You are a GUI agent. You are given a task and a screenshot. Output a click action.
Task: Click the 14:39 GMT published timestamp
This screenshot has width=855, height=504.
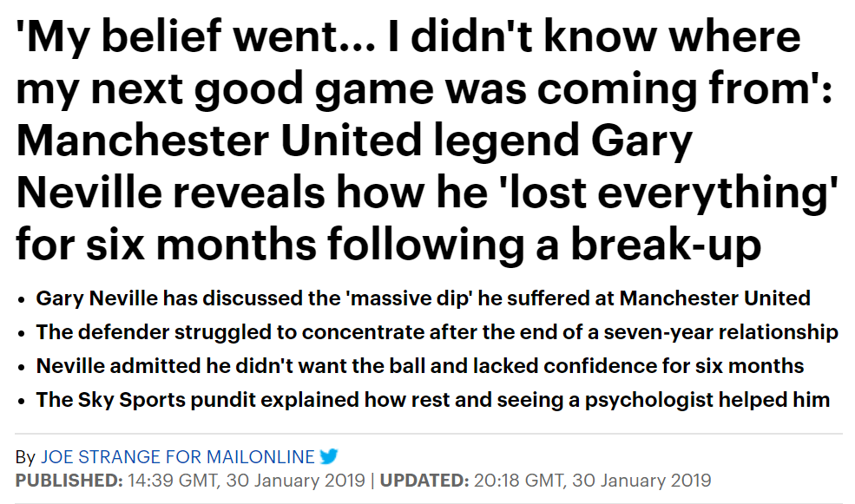point(247,480)
